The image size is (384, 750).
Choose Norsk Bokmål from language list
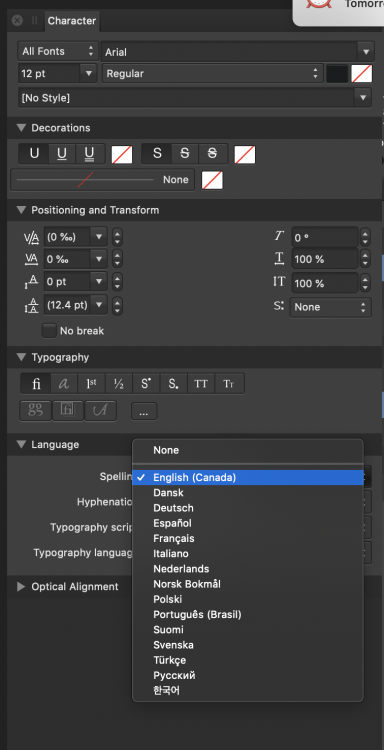point(248,584)
